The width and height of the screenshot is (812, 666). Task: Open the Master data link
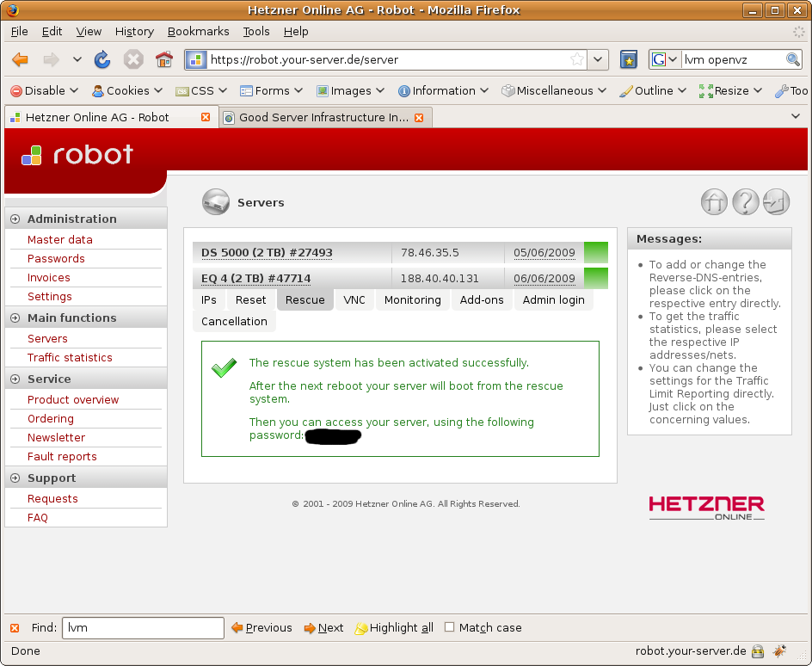pyautogui.click(x=60, y=240)
